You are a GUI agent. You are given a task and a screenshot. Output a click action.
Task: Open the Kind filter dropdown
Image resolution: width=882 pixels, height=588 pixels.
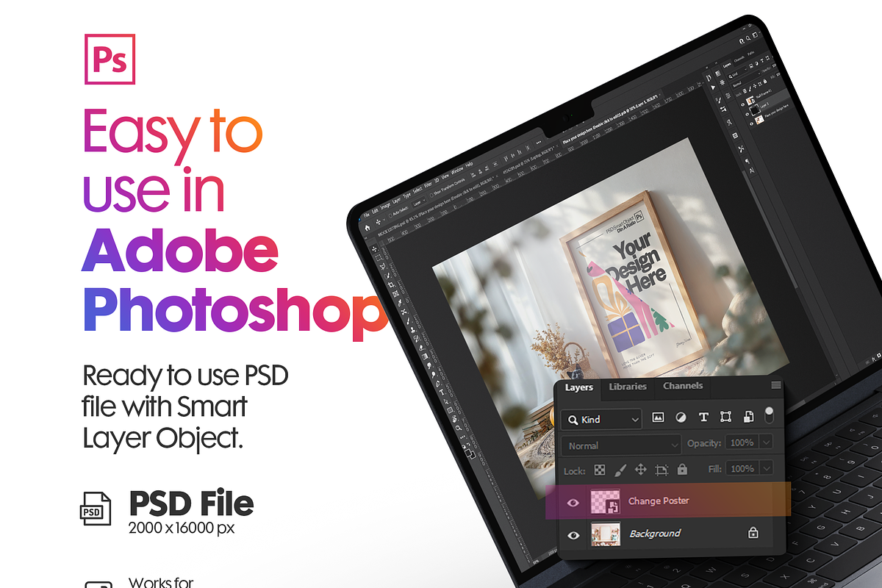click(x=602, y=419)
